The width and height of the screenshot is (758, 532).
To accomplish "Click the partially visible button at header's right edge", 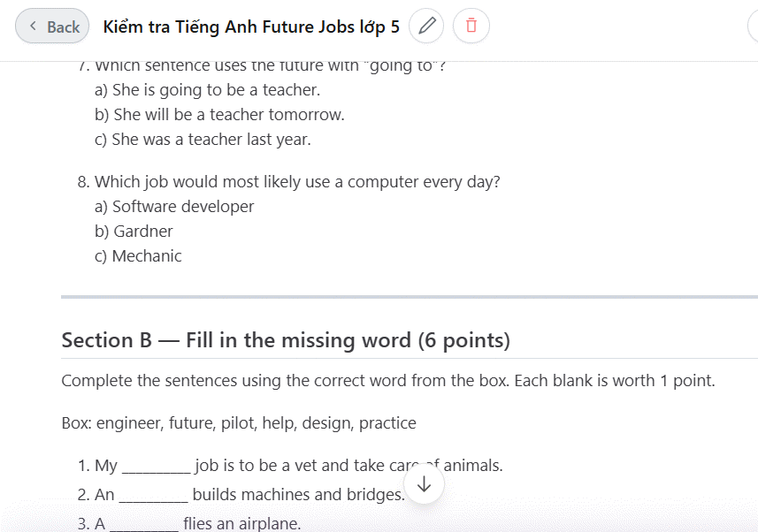I will tap(753, 27).
